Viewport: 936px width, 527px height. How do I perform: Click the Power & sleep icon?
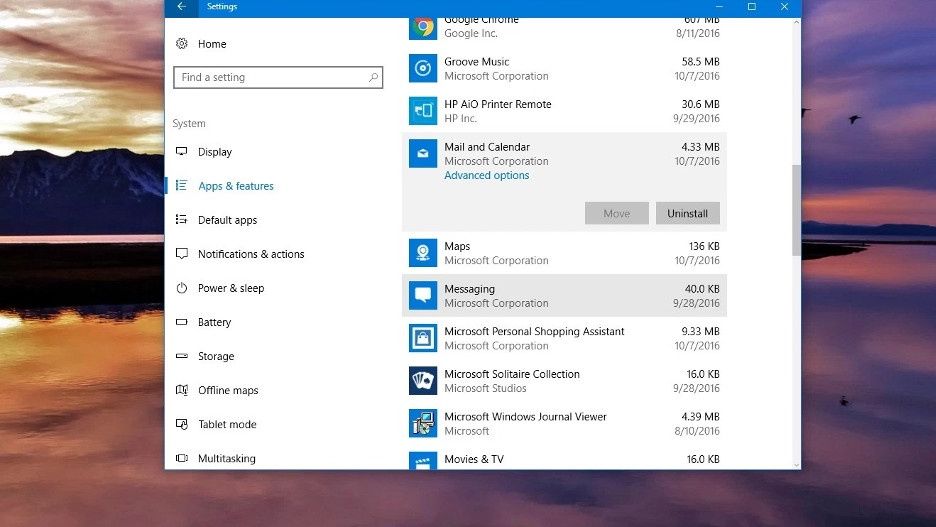point(182,288)
